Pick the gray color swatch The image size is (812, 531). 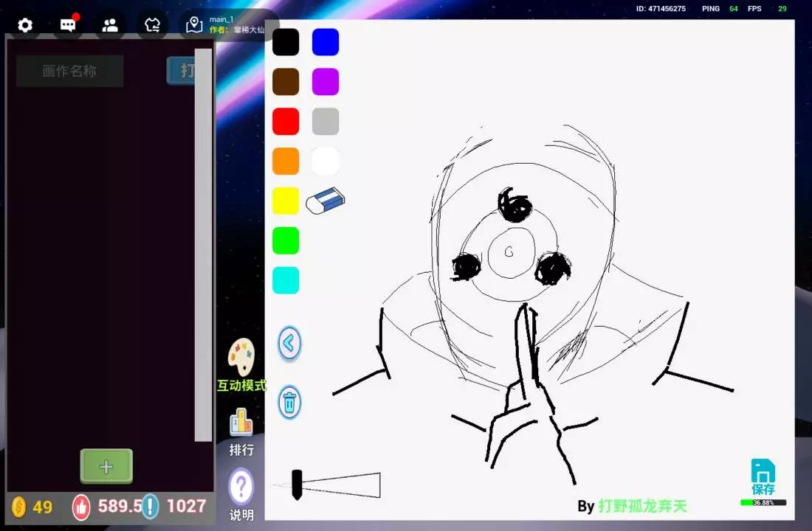coord(326,121)
